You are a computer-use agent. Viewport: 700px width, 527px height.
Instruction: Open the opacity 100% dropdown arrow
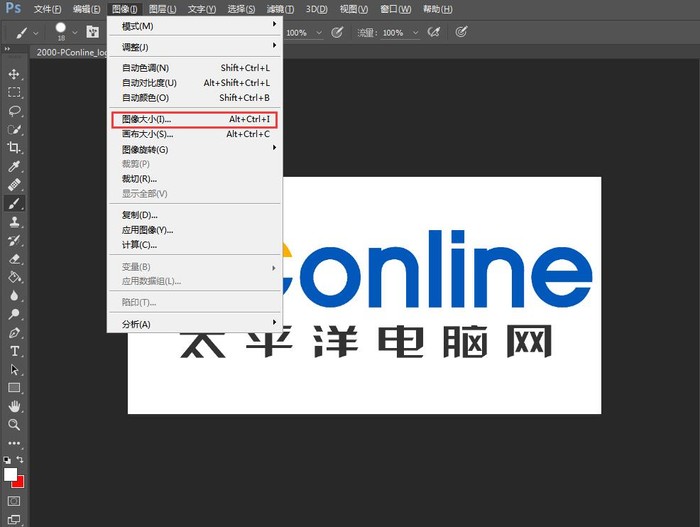319,33
